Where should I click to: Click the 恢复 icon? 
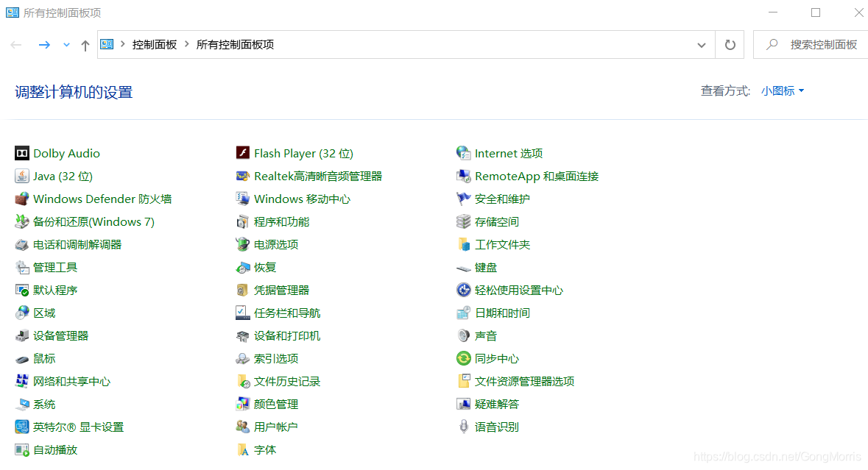242,267
